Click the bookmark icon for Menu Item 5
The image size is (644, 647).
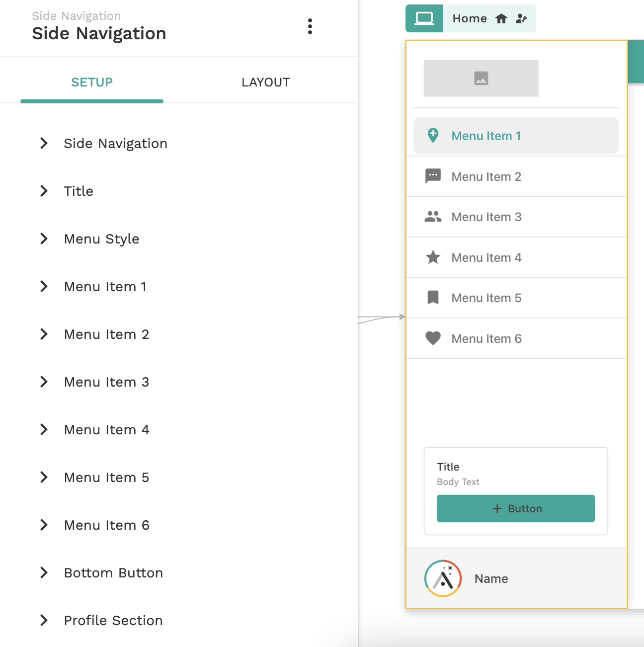click(433, 298)
